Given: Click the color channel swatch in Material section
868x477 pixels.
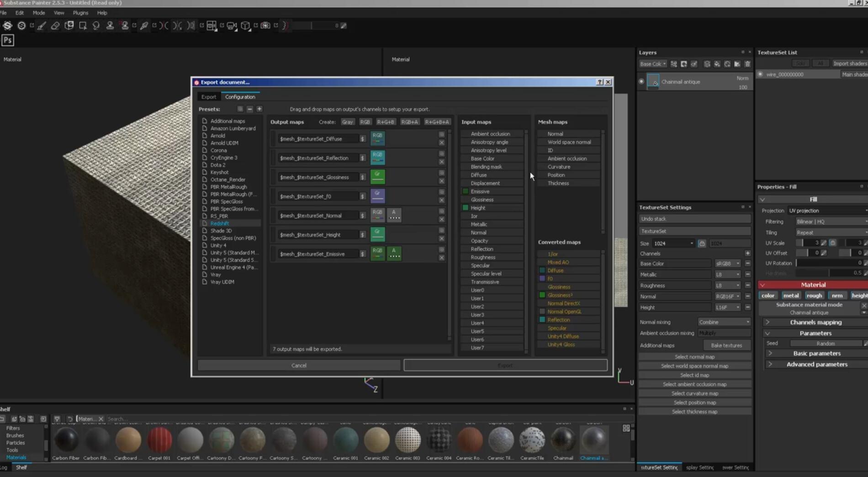Looking at the screenshot, I should [x=768, y=295].
